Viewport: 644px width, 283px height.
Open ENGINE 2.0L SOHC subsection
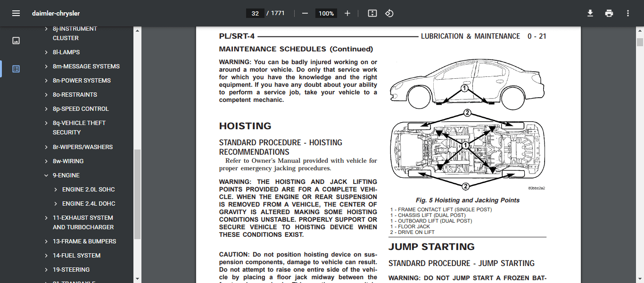(89, 190)
